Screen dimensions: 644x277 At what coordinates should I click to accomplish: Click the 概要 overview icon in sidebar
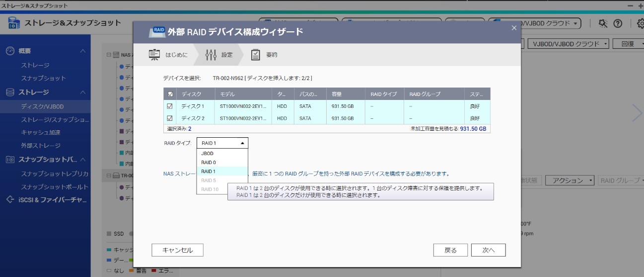(x=10, y=51)
